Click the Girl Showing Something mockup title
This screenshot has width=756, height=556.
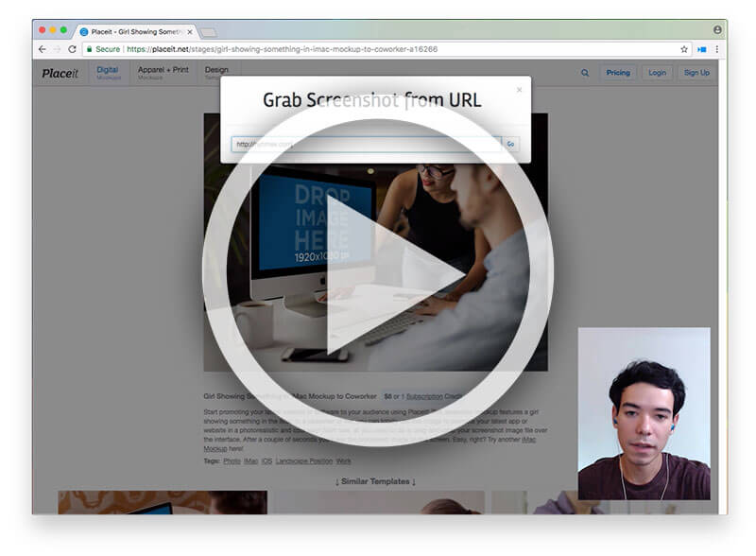pyautogui.click(x=290, y=396)
